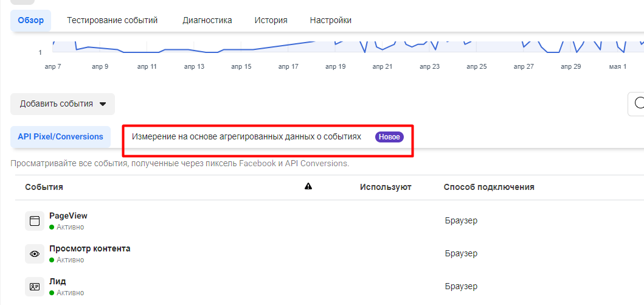644x305 pixels.
Task: Click the eye icon for Просмотр контента
Action: coord(35,254)
